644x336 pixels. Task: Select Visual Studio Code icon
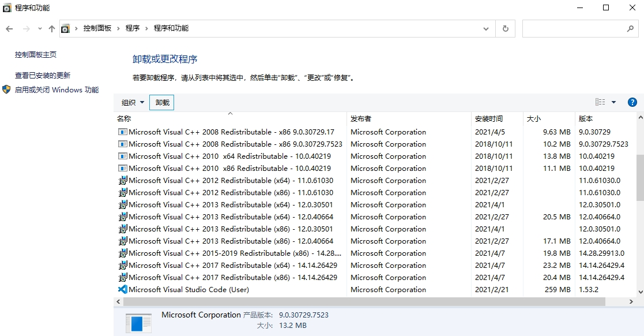point(123,290)
